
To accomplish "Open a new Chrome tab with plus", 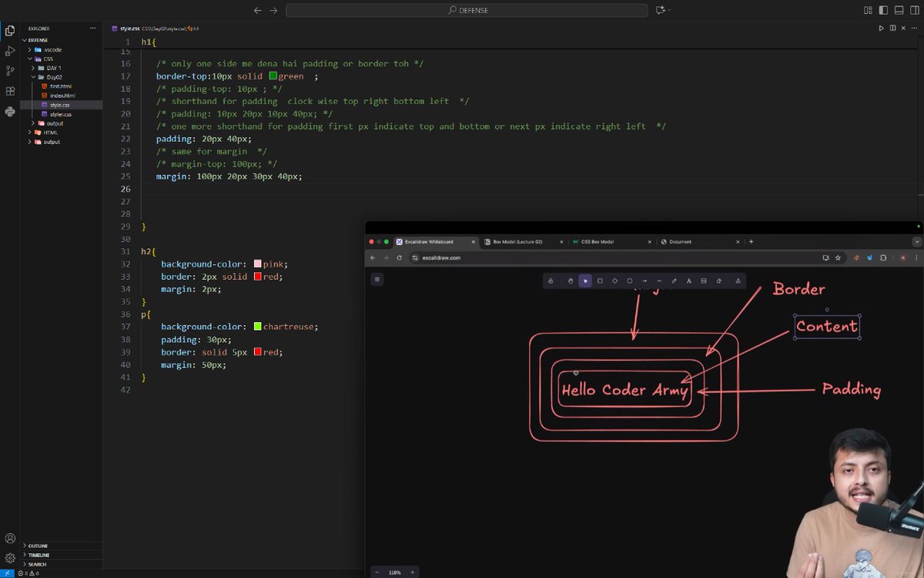I will (752, 241).
